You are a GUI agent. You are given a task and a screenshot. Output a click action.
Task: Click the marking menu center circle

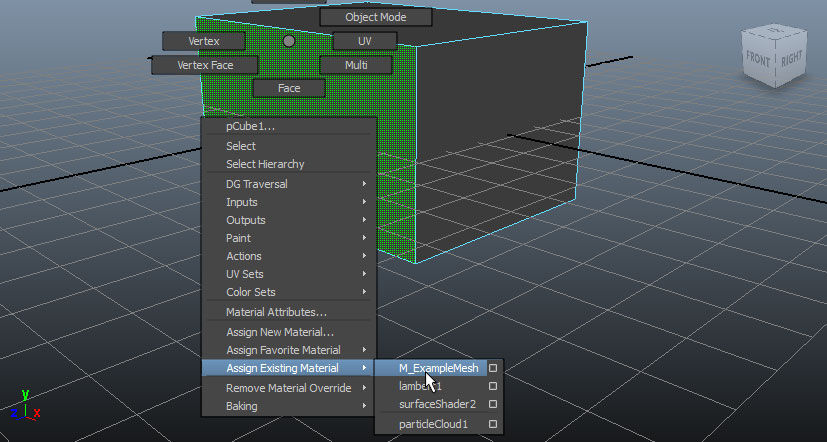289,41
